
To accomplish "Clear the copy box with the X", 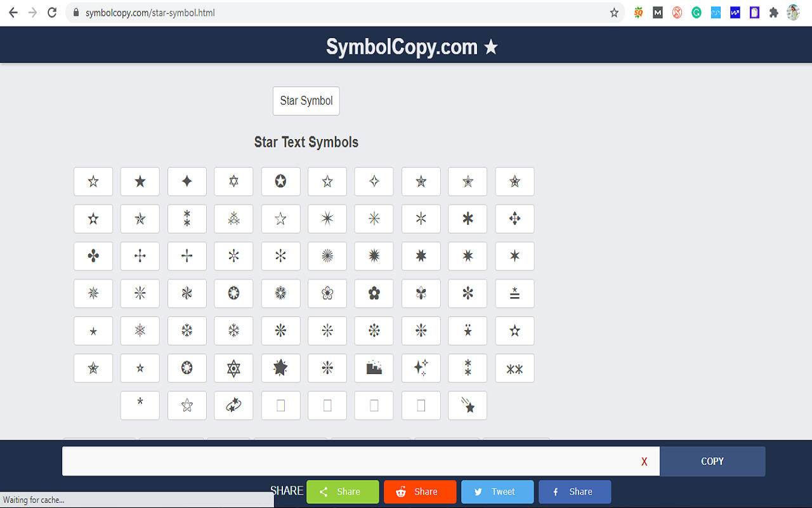I will [x=644, y=462].
